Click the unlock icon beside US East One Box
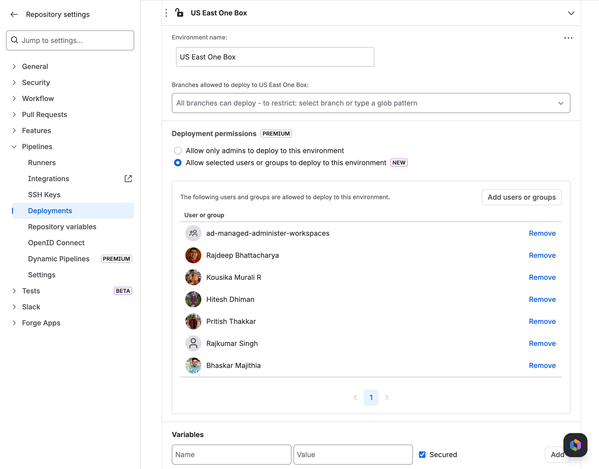Screen dimensions: 599x469 pyautogui.click(x=179, y=13)
